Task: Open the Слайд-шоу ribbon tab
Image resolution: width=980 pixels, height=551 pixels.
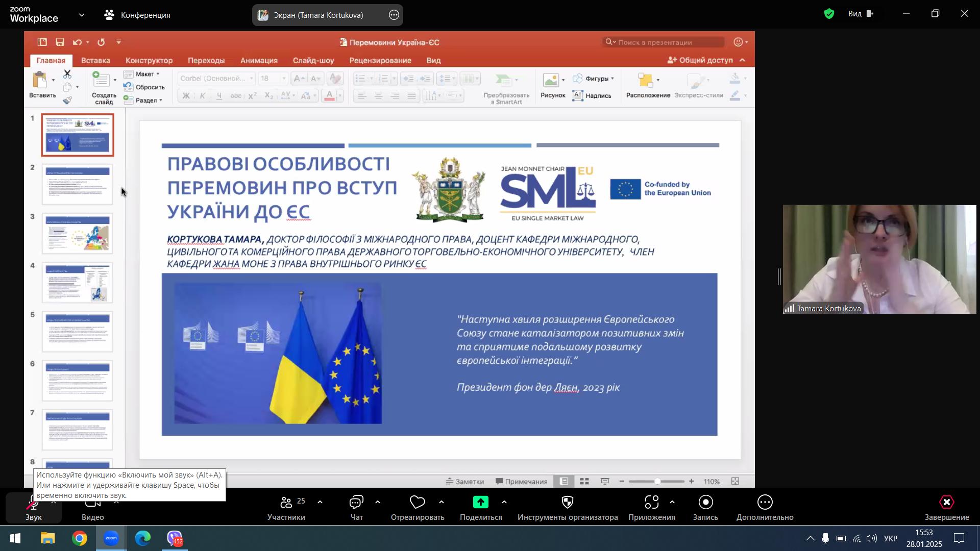Action: point(313,60)
